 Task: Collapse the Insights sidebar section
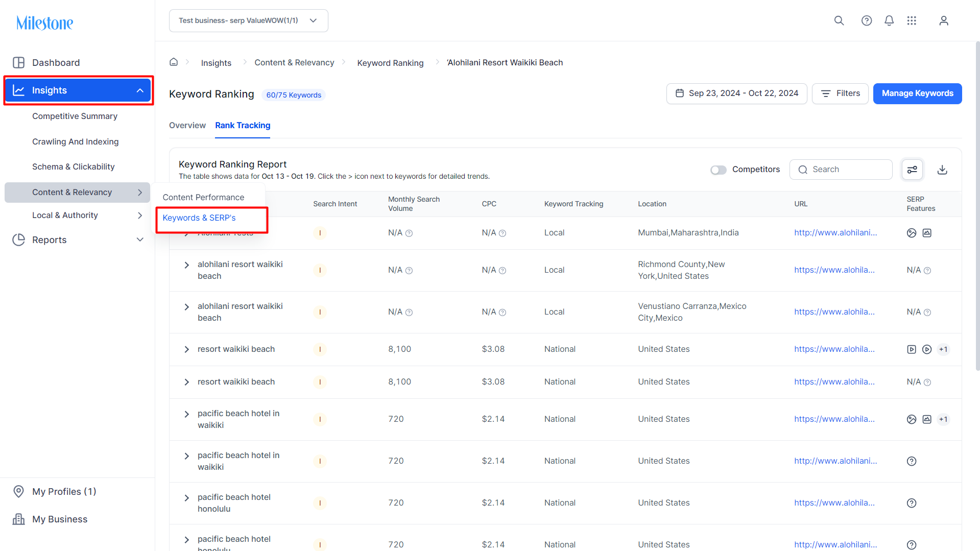140,90
